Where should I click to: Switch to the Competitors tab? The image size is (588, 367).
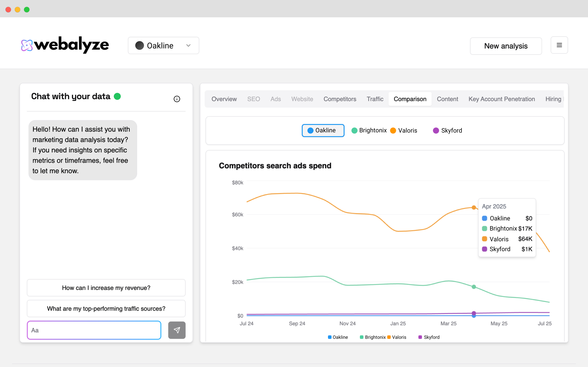[x=340, y=99]
